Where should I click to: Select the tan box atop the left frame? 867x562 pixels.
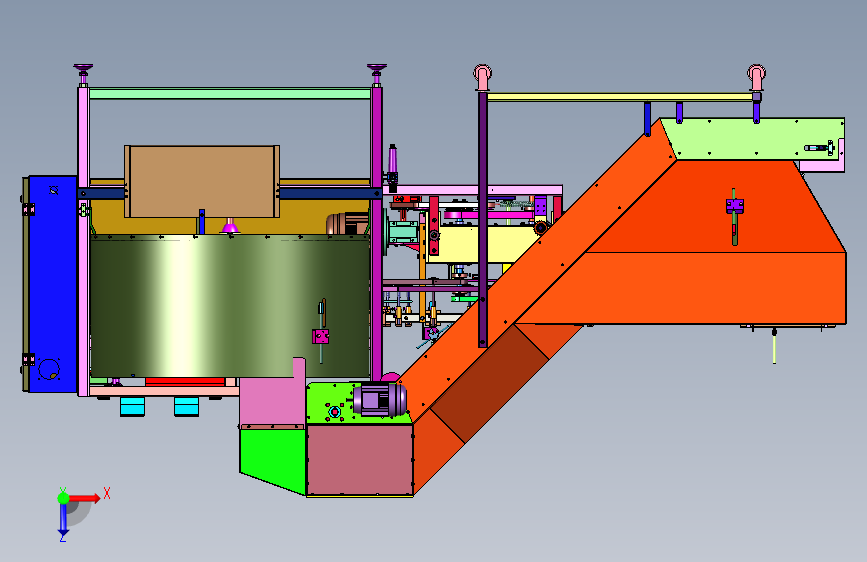[x=202, y=181]
